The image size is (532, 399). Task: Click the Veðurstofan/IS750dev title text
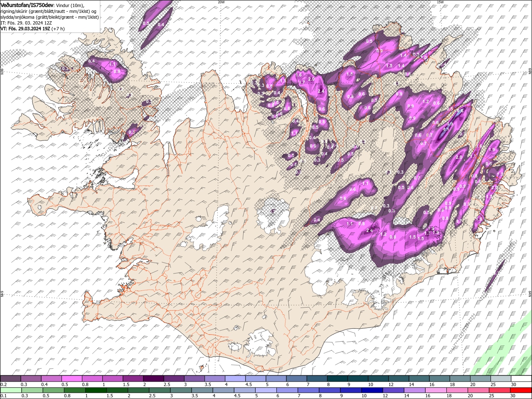click(27, 5)
